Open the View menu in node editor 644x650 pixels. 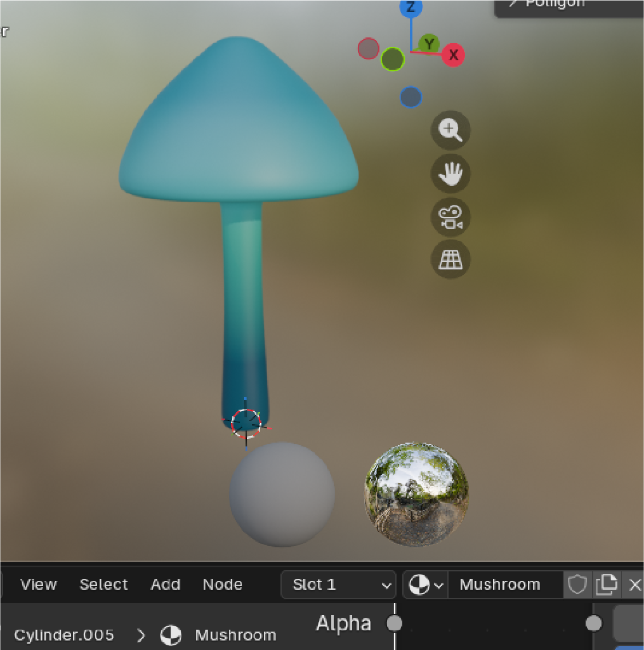point(38,584)
